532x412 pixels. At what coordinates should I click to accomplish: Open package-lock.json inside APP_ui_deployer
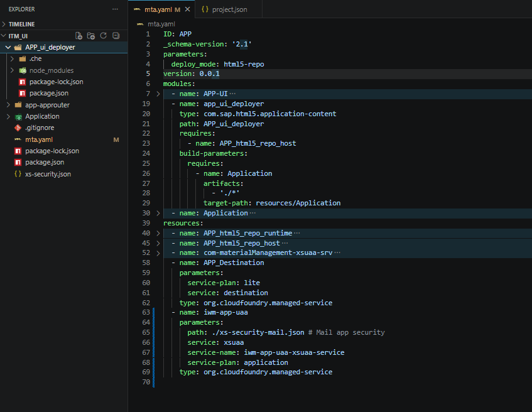(57, 82)
